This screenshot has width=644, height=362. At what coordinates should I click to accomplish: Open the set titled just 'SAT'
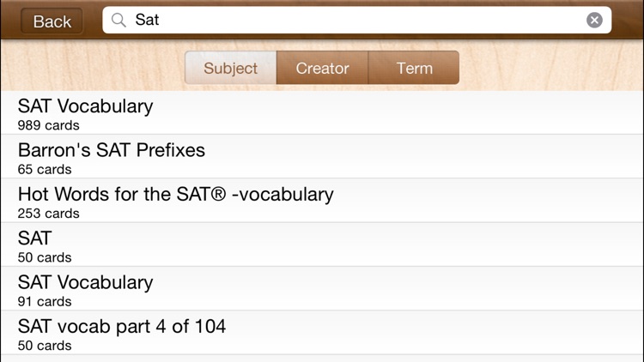(x=35, y=238)
